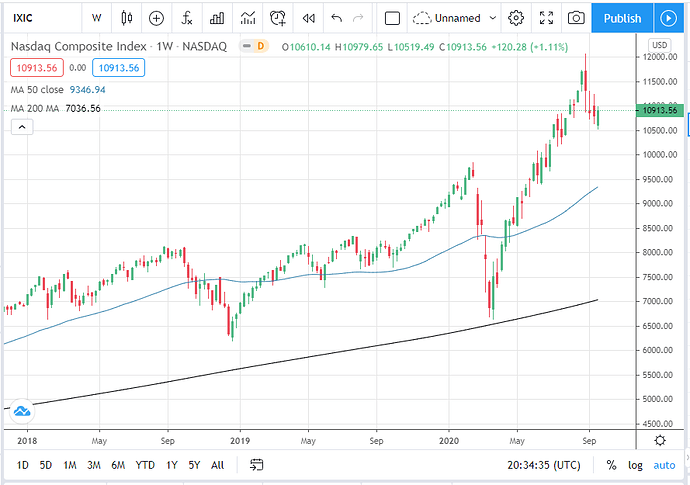Open the financials bar chart icon
Image resolution: width=690 pixels, height=485 pixels.
pos(217,18)
